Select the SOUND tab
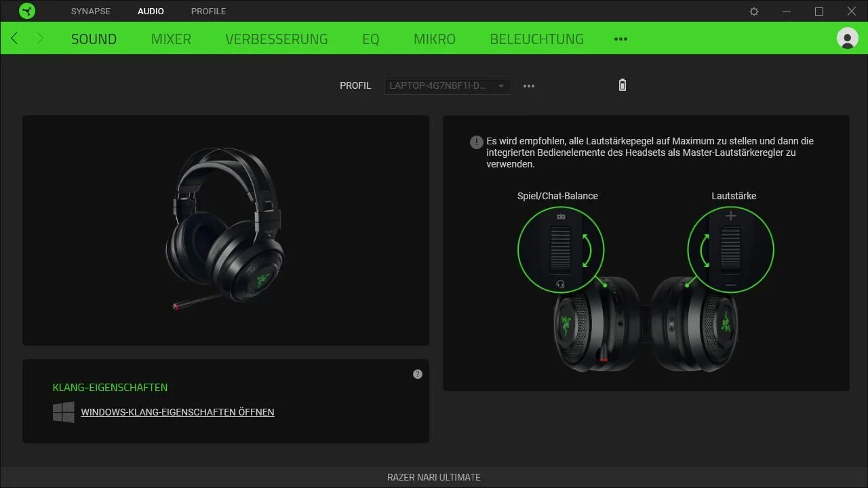868x488 pixels. click(94, 39)
